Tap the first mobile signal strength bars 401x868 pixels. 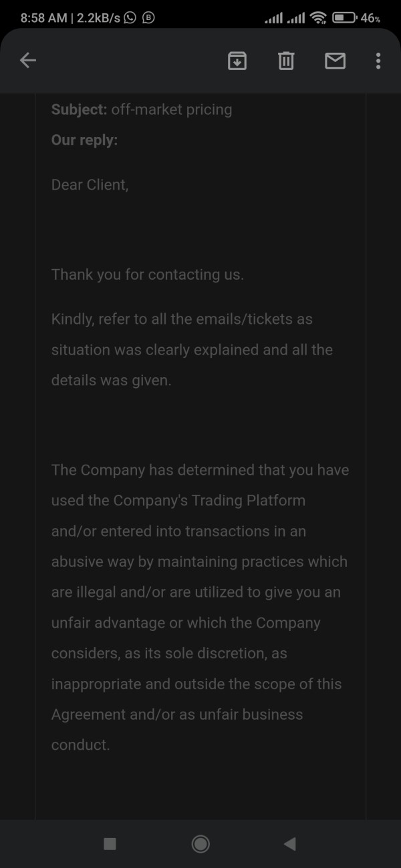(273, 18)
